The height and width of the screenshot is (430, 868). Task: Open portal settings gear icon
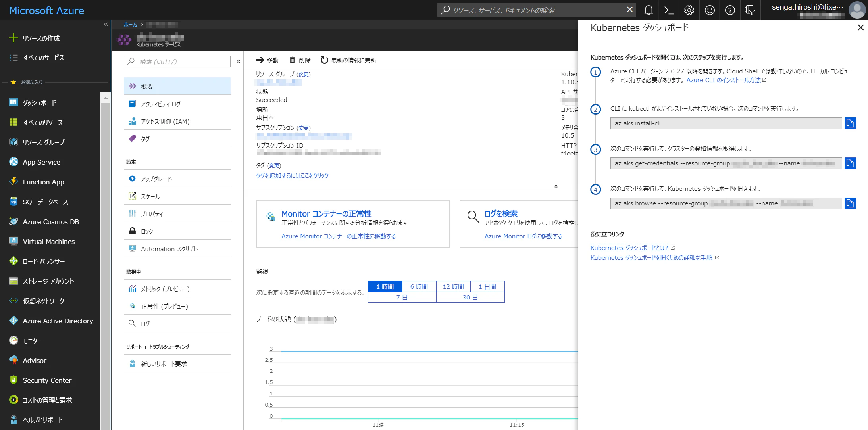[689, 10]
